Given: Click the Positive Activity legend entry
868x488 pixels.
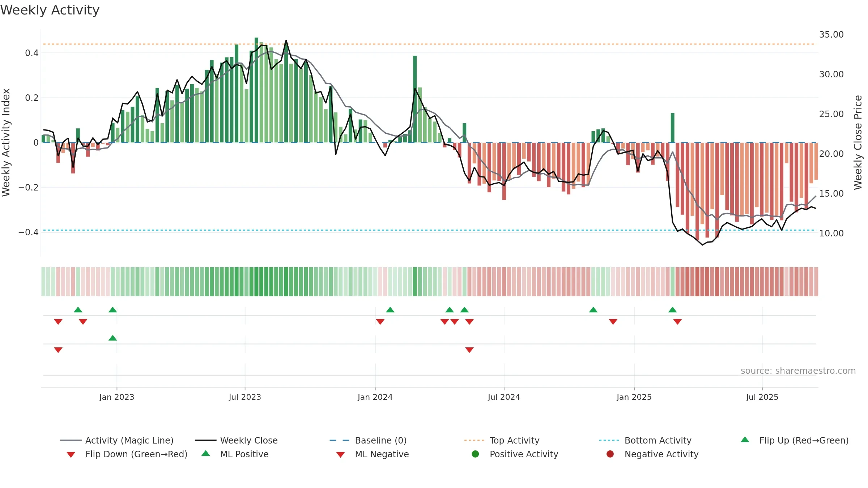Looking at the screenshot, I should tap(515, 454).
